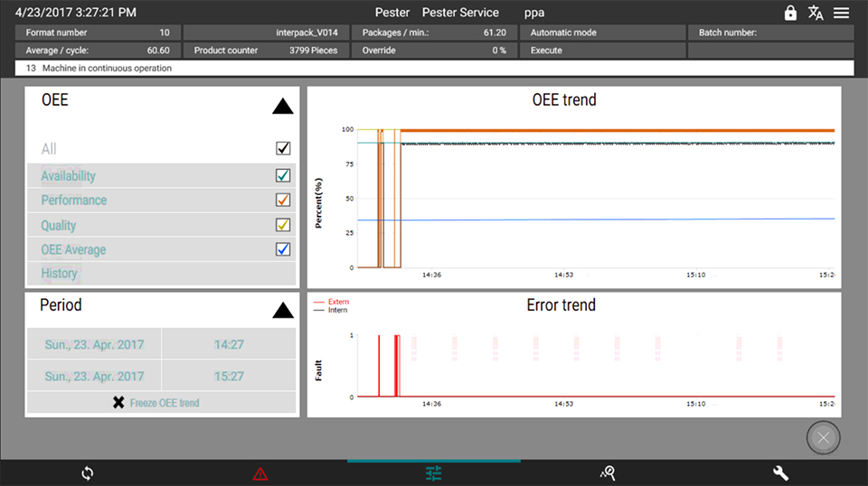Open the language translation icon
Viewport: 868px width, 486px height.
[x=816, y=13]
